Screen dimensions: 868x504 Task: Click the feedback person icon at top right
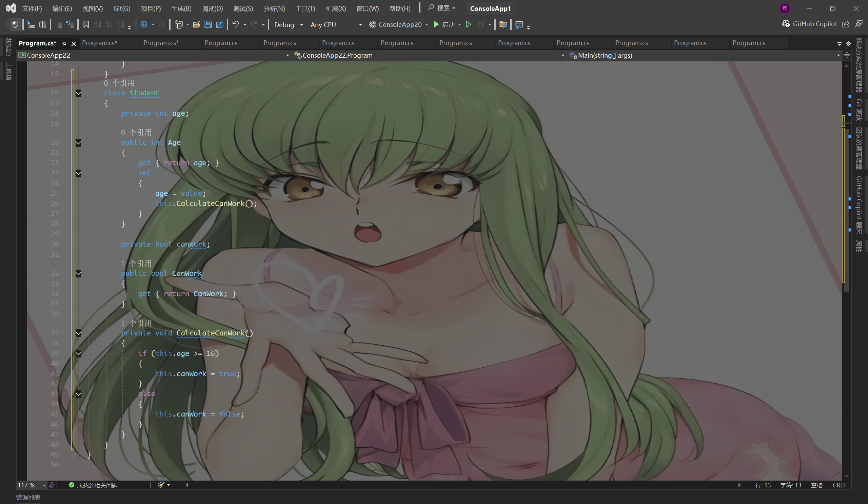click(859, 24)
